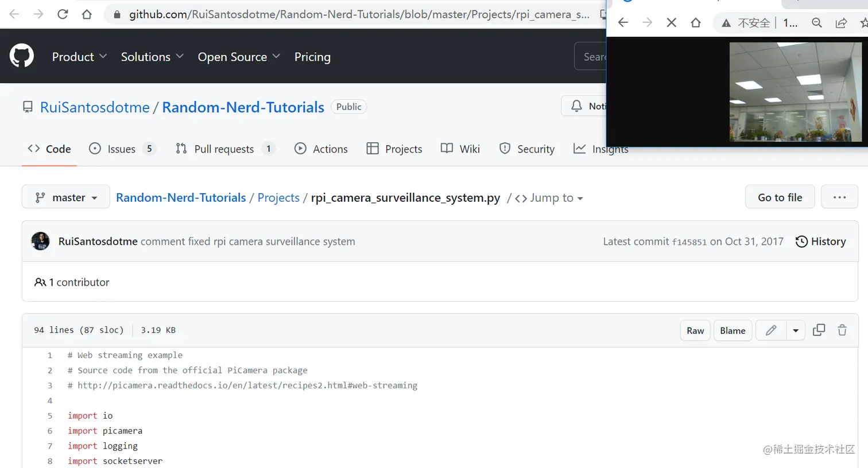This screenshot has height=468, width=868.
Task: Click the zoom magnifier icon in stream window
Action: coord(817,23)
